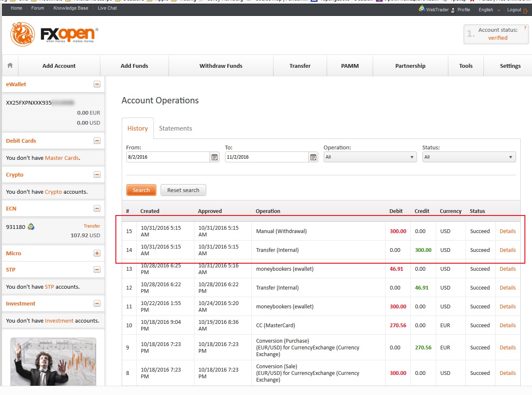Open the Partnership menu
Viewport: 532px width, 395px height.
point(410,66)
